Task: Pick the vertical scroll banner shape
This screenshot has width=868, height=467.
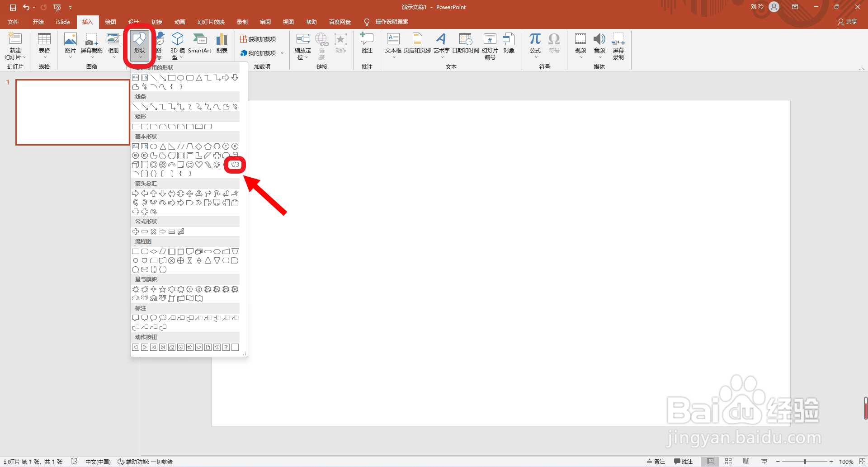Action: 172,298
